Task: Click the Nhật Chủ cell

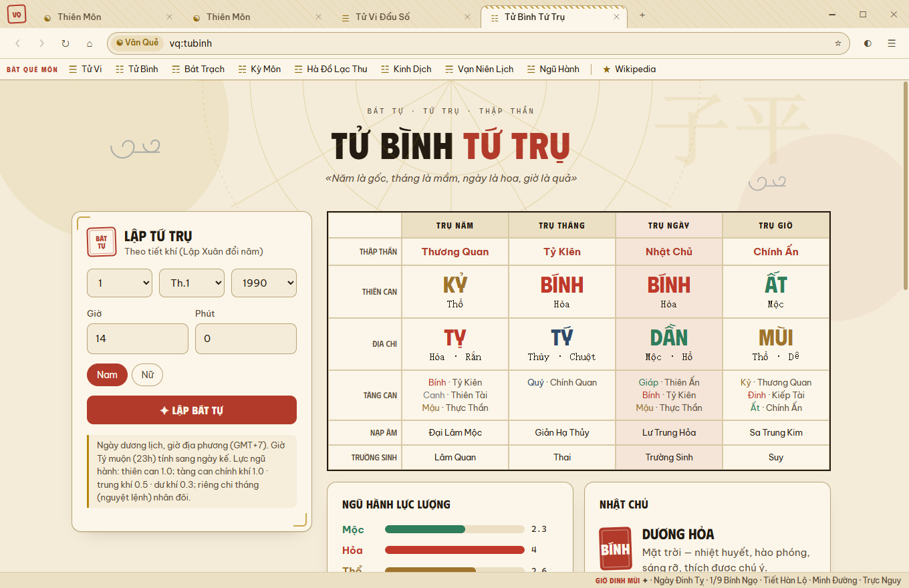Action: coord(669,252)
